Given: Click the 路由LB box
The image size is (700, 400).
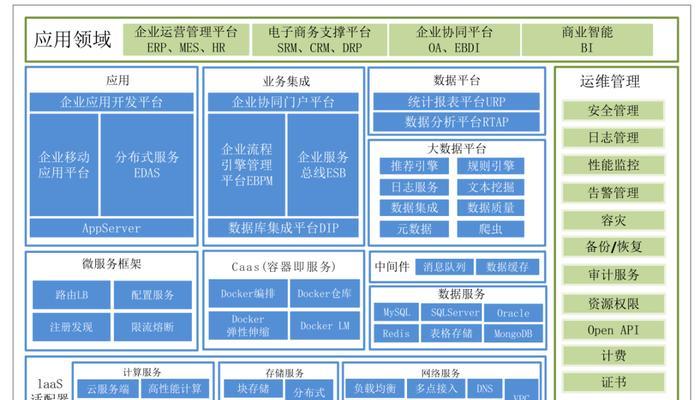Looking at the screenshot, I should (71, 295).
